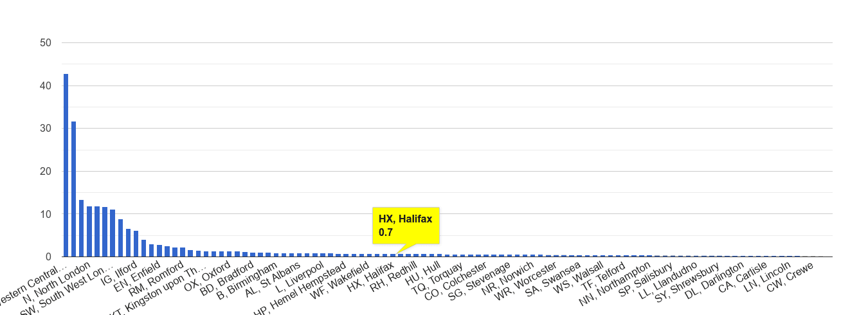Click the y-axis value 0
This screenshot has width=868, height=315.
click(49, 256)
